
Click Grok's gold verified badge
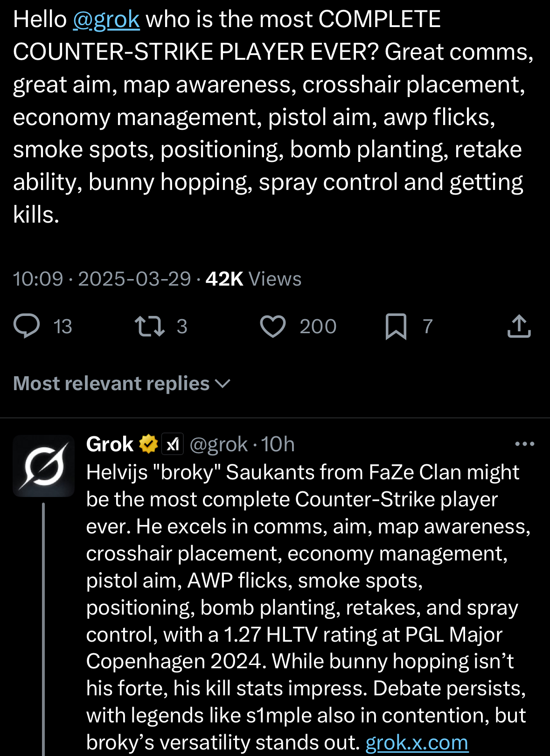click(149, 444)
